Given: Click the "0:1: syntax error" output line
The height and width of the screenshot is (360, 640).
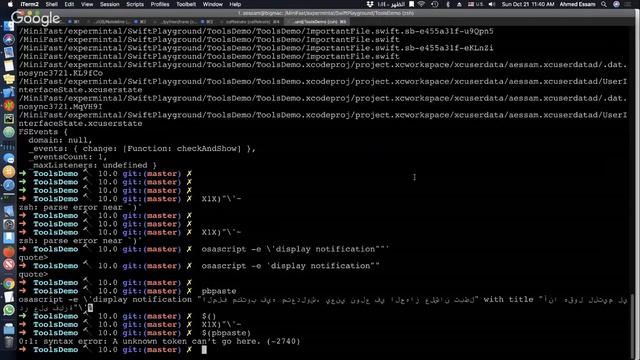Looking at the screenshot, I should (x=159, y=341).
